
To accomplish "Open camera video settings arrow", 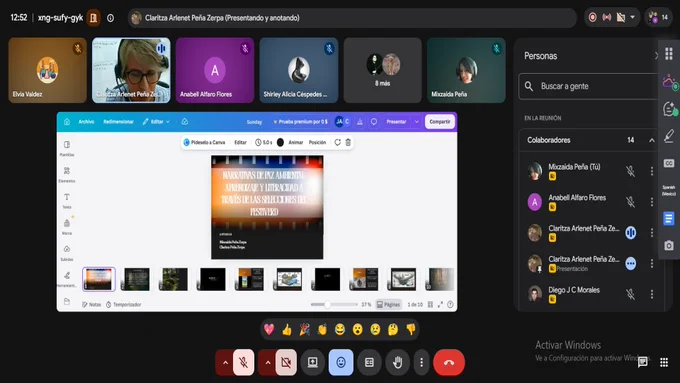I will click(x=268, y=362).
